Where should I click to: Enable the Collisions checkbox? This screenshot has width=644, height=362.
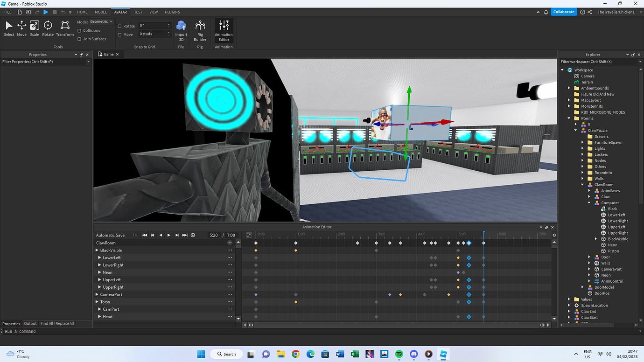coord(80,31)
